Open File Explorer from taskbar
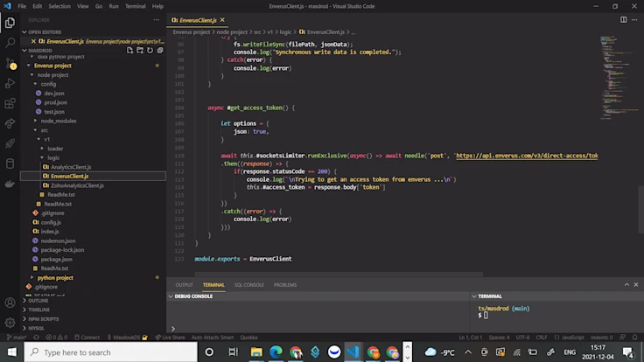This screenshot has width=644, height=362. 256,352
